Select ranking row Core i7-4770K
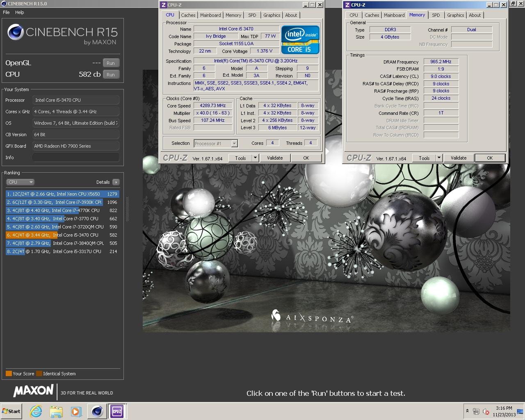This screenshot has width=525, height=420. tap(62, 210)
